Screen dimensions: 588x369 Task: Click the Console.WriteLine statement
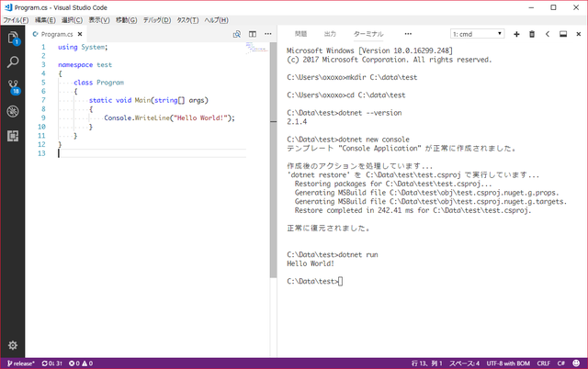pos(169,118)
